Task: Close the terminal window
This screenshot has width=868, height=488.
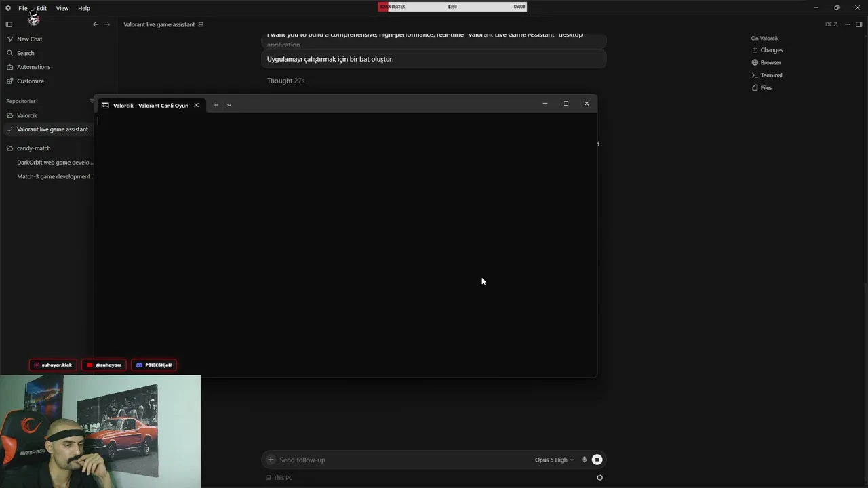Action: [587, 104]
